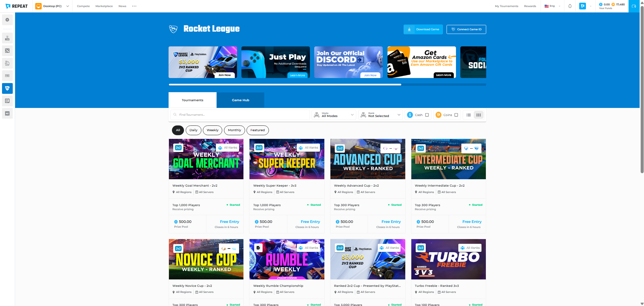Click Free Entry on Weekly Goal Merchant
This screenshot has height=306, width=644.
pos(229,222)
